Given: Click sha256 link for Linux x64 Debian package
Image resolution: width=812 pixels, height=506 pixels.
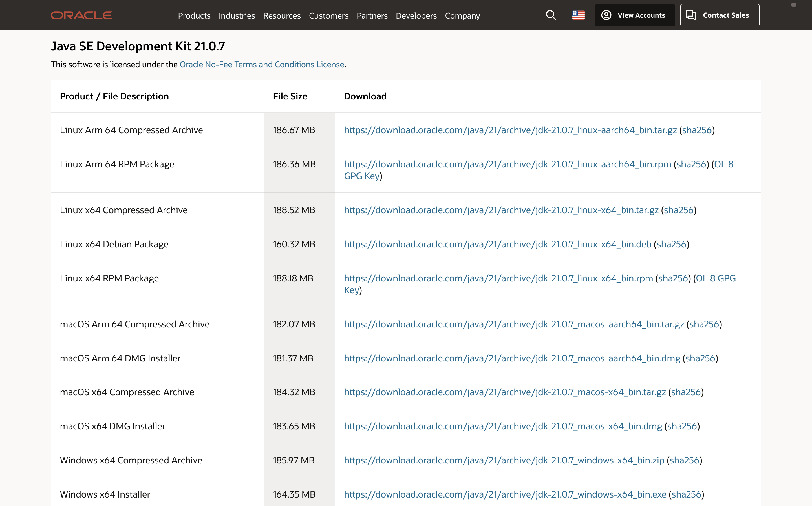Looking at the screenshot, I should point(671,244).
